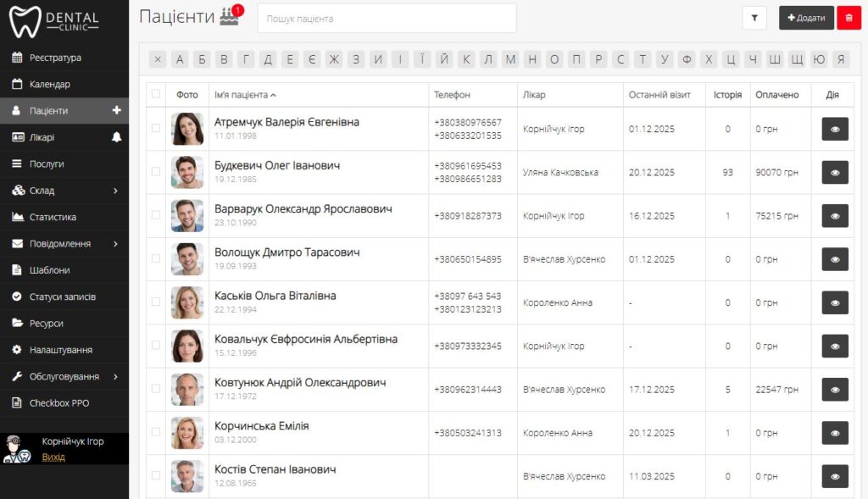Open the Статистика section
Screen dimensions: 868x499
point(53,217)
